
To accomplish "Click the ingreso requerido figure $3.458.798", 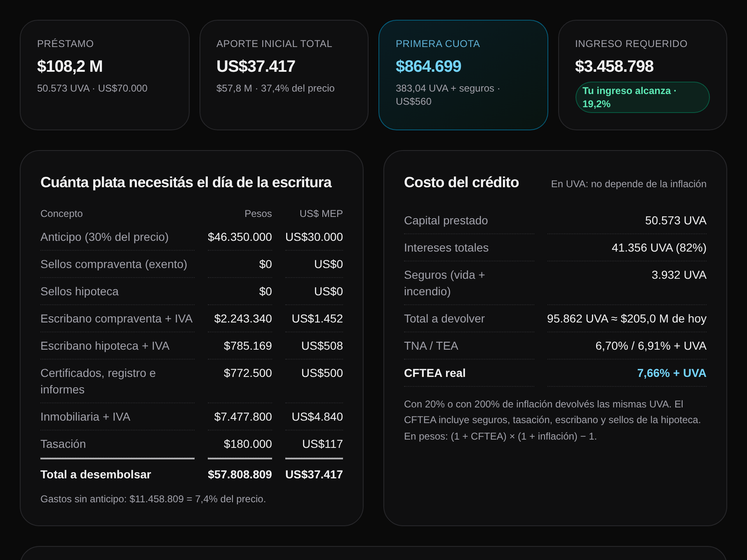I will coord(614,66).
